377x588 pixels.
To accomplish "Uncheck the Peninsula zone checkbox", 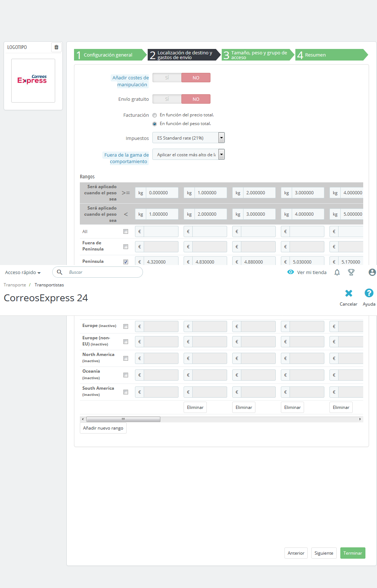I will (x=126, y=262).
